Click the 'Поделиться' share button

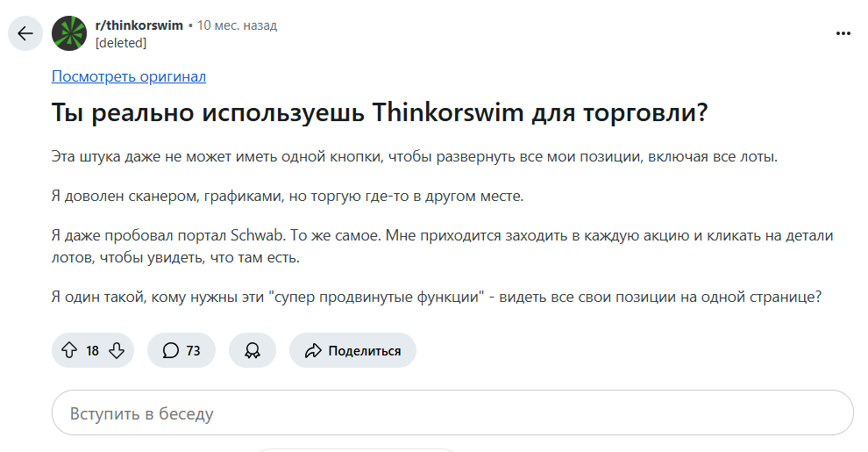352,350
